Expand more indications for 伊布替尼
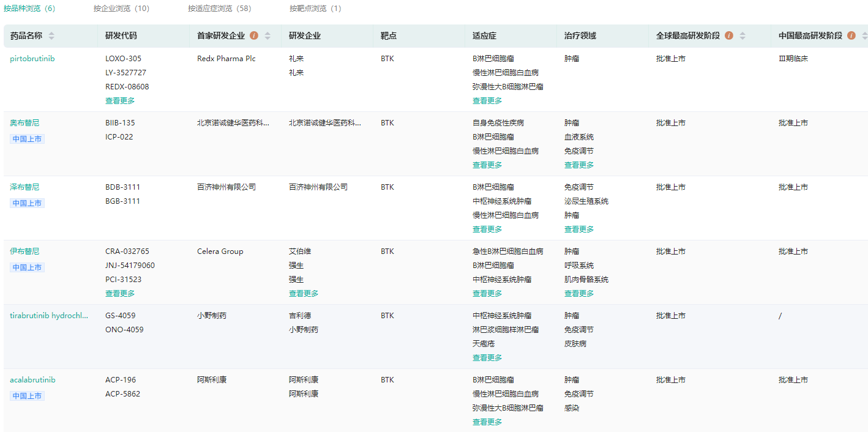 pyautogui.click(x=487, y=294)
